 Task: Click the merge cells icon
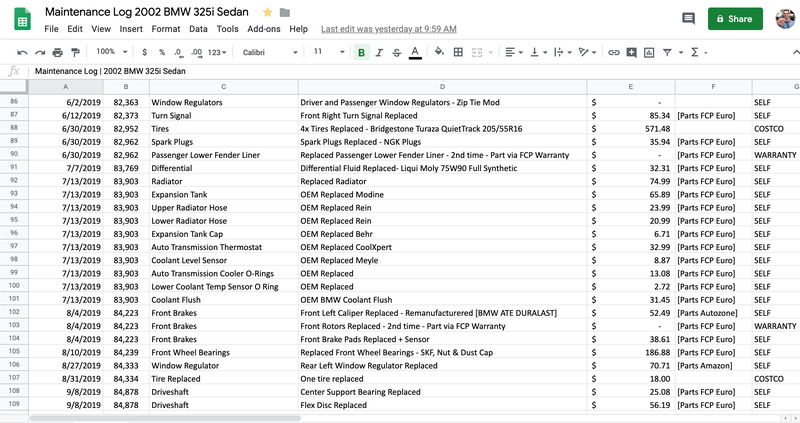477,52
